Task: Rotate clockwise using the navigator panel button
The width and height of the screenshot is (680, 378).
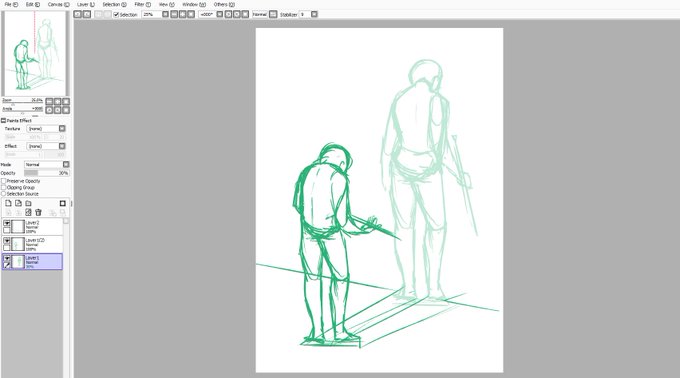Action: 58,110
